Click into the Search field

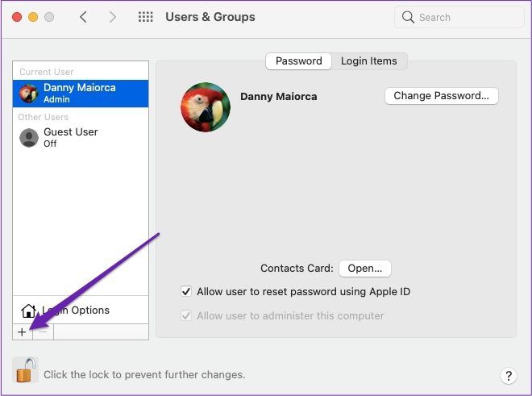459,17
